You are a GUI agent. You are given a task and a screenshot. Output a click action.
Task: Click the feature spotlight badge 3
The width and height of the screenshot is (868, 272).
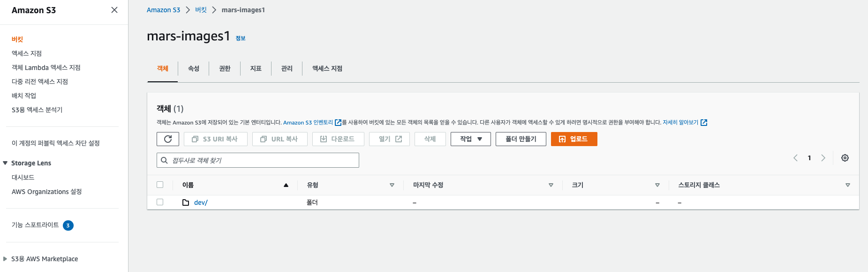[x=68, y=225]
